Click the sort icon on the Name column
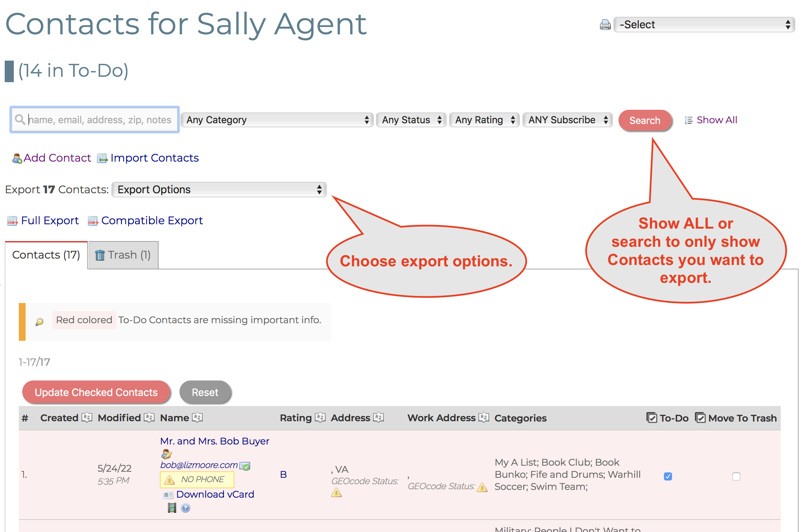 (197, 417)
